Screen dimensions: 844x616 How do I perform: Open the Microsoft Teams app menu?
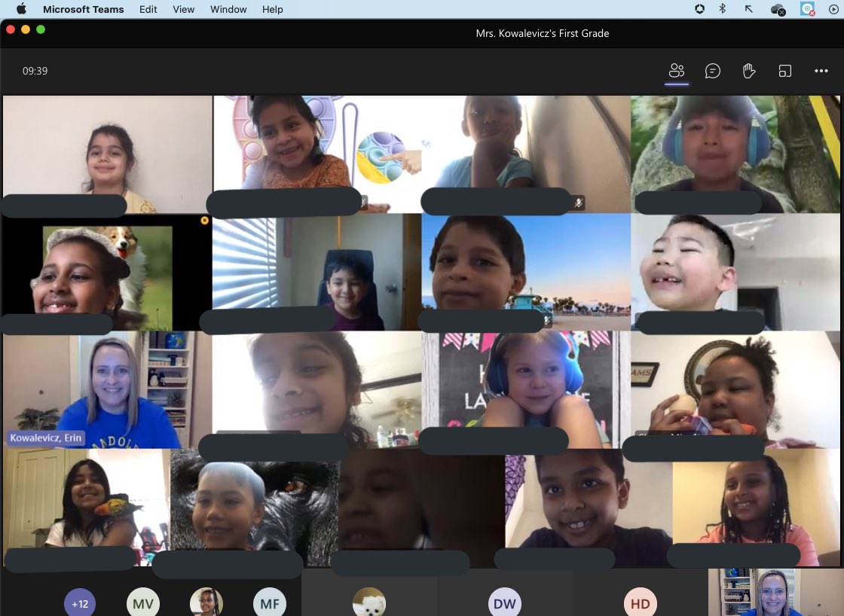pyautogui.click(x=84, y=9)
